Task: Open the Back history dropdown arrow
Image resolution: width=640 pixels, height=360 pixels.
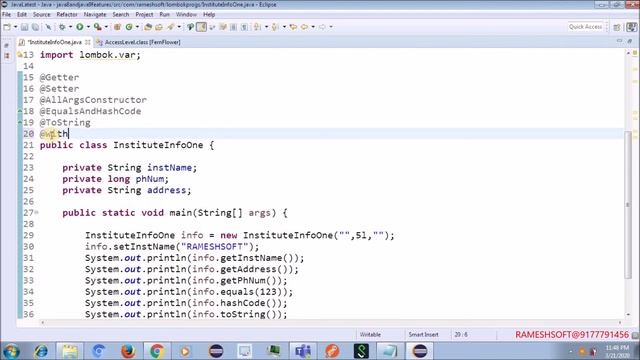Action: click(313, 27)
